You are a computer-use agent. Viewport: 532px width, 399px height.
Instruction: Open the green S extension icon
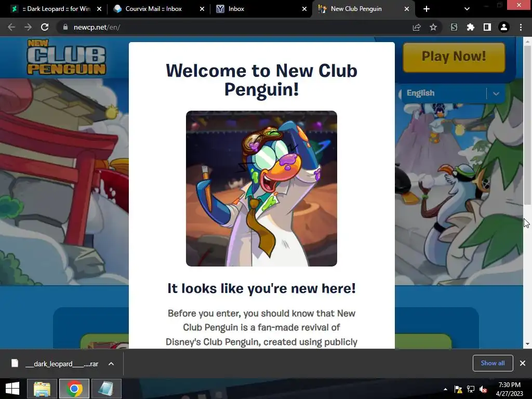point(454,27)
